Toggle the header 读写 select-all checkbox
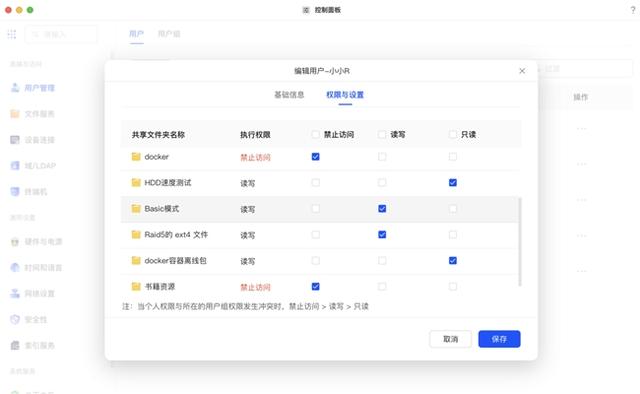 pos(382,134)
